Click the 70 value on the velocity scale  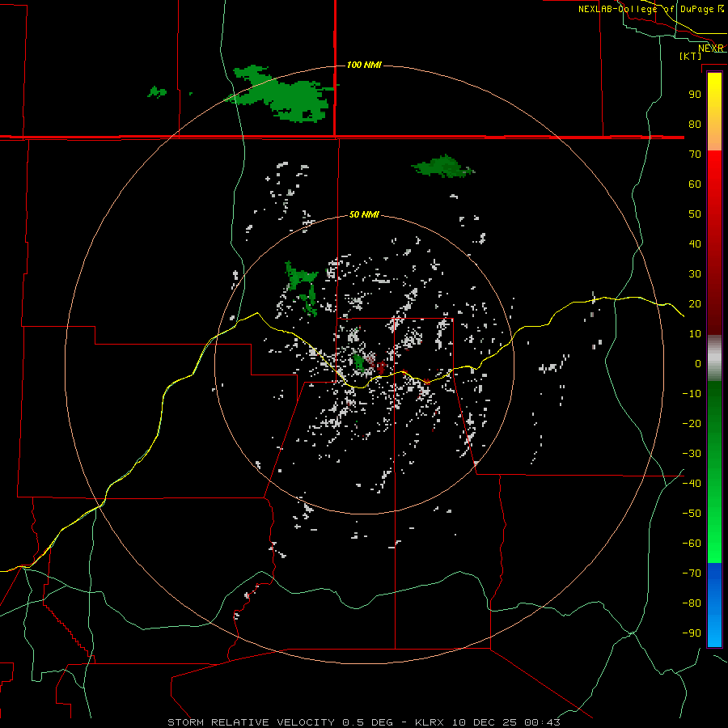(695, 154)
